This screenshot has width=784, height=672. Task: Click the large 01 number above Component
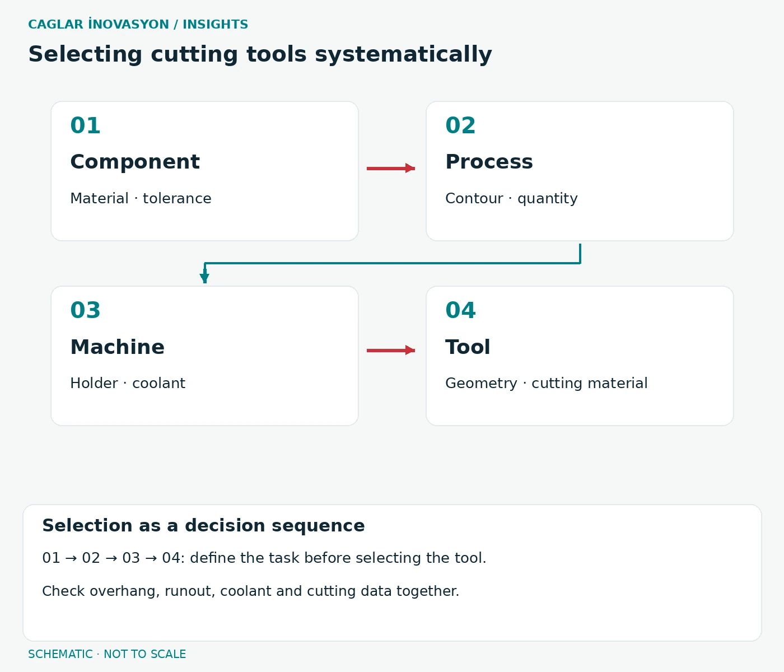click(x=85, y=125)
